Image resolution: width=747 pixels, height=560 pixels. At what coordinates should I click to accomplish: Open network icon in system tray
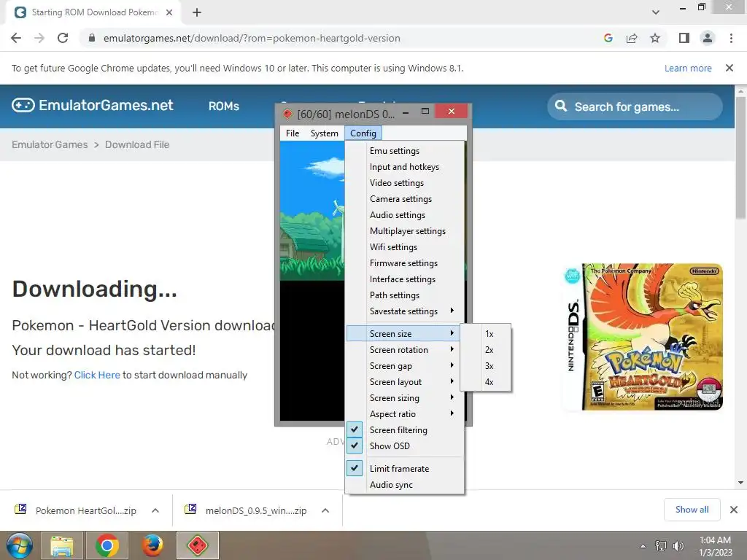(661, 546)
